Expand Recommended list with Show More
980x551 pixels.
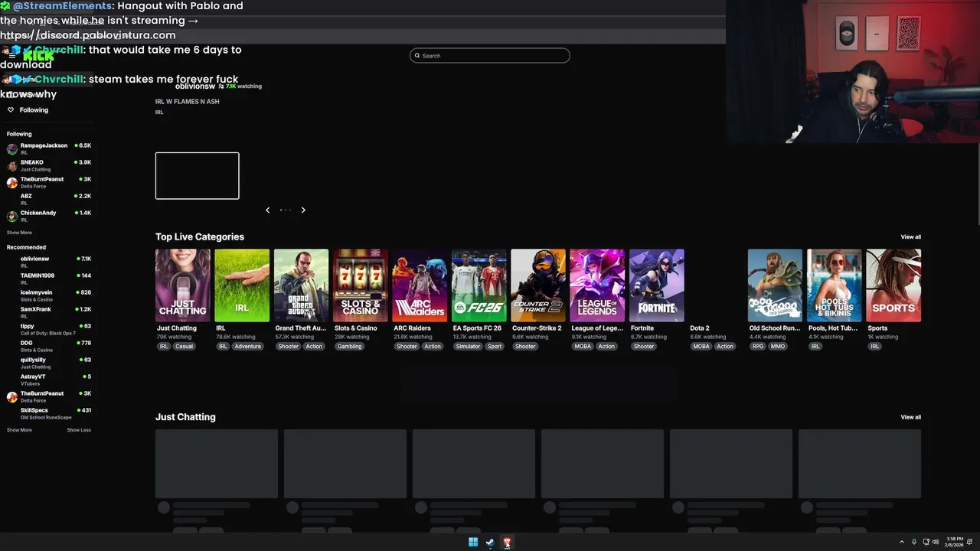(x=19, y=430)
